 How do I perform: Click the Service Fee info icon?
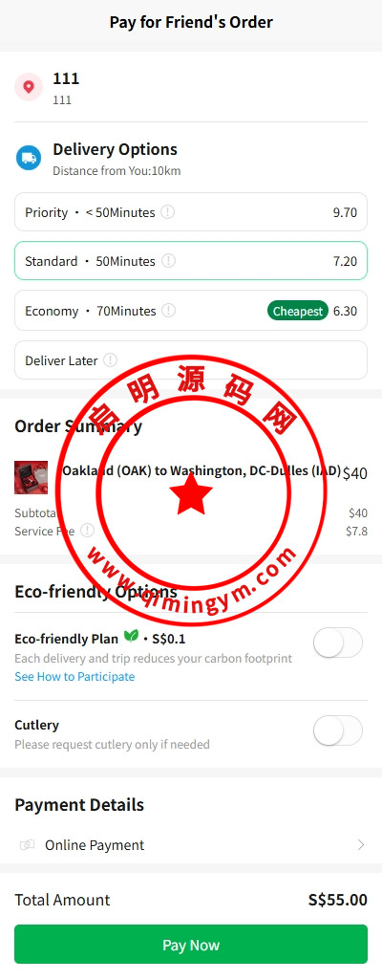88,531
